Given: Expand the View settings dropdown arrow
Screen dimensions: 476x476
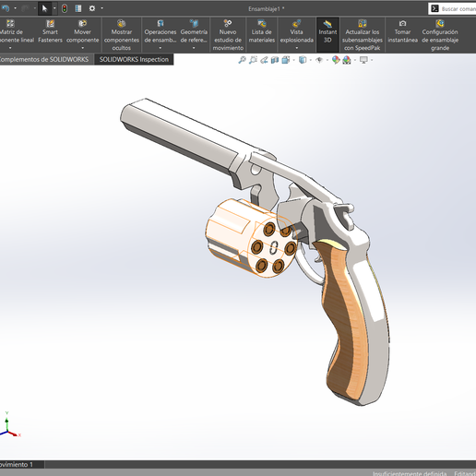Looking at the screenshot, I should tap(372, 60).
